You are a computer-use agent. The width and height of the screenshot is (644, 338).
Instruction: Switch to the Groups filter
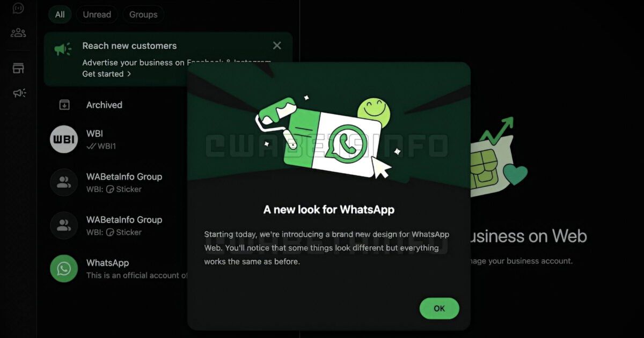coord(143,14)
